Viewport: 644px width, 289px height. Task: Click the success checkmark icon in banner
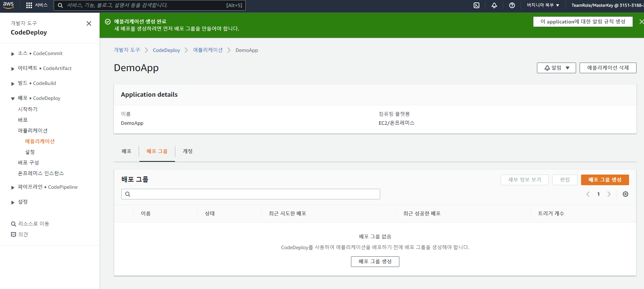click(x=108, y=22)
